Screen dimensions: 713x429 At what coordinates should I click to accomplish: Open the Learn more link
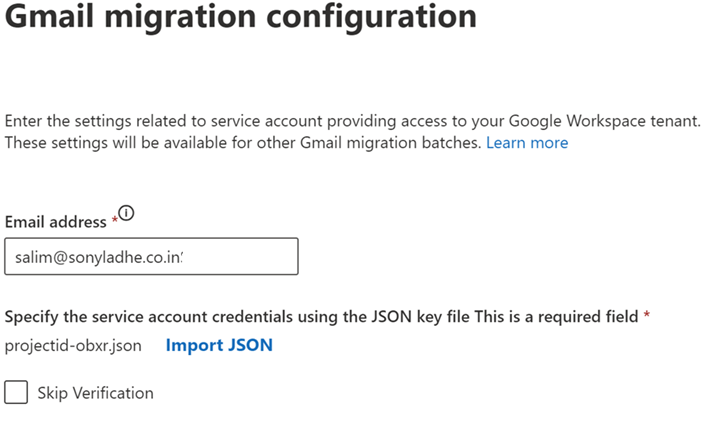coord(527,143)
